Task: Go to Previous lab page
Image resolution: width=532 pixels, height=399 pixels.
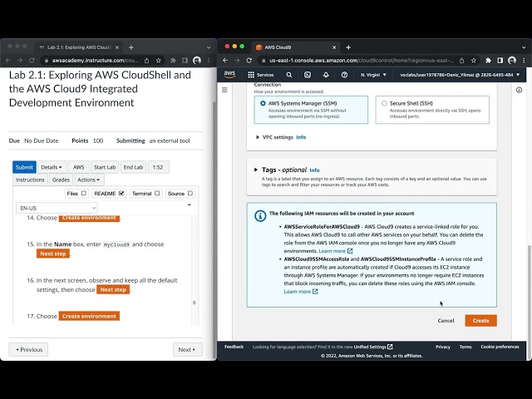Action: [28, 349]
